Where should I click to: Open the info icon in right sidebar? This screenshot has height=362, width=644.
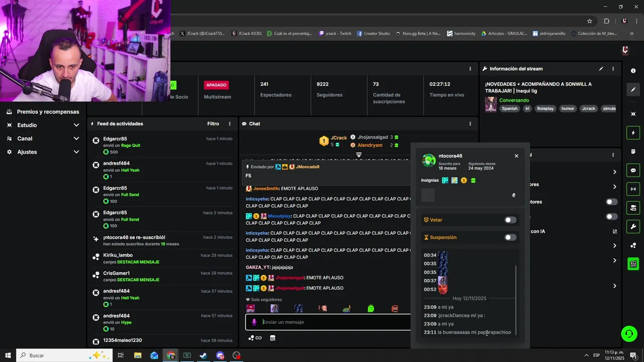[633, 71]
